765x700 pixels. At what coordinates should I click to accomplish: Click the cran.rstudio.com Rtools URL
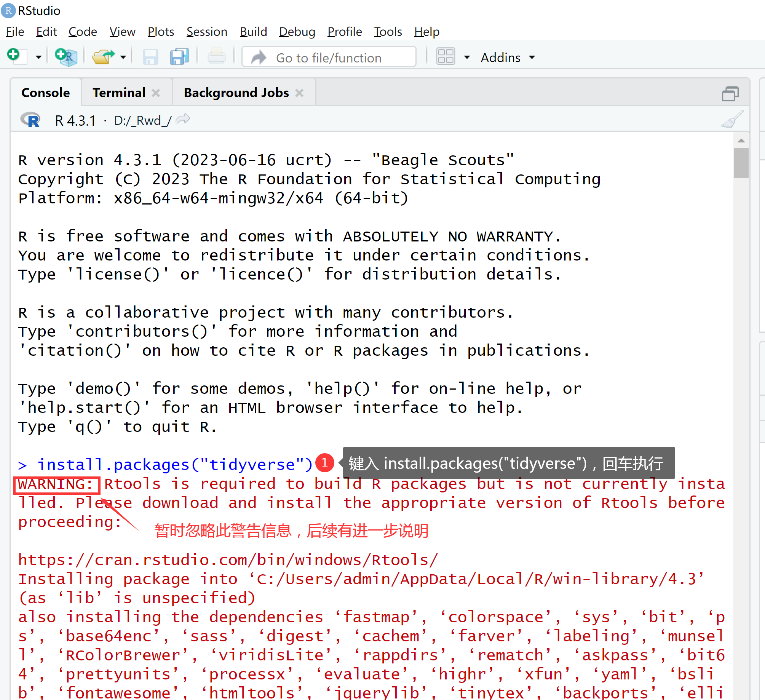[228, 560]
